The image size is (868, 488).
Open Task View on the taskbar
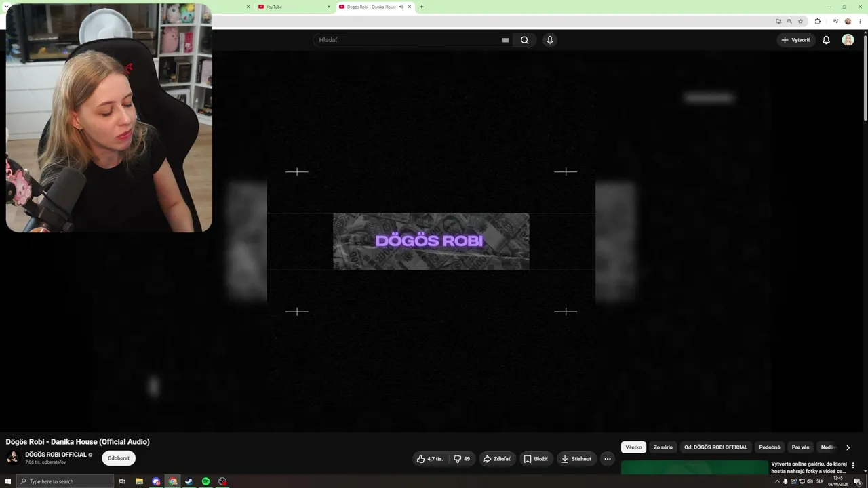click(122, 481)
